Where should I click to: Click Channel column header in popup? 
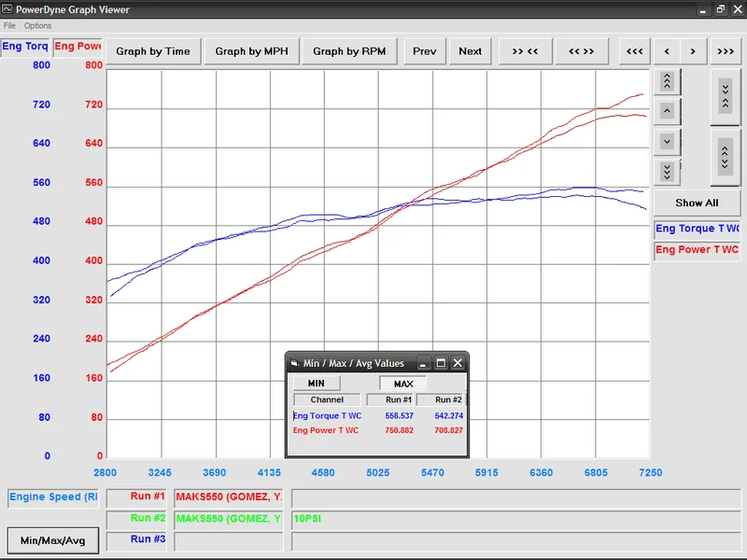tap(327, 400)
